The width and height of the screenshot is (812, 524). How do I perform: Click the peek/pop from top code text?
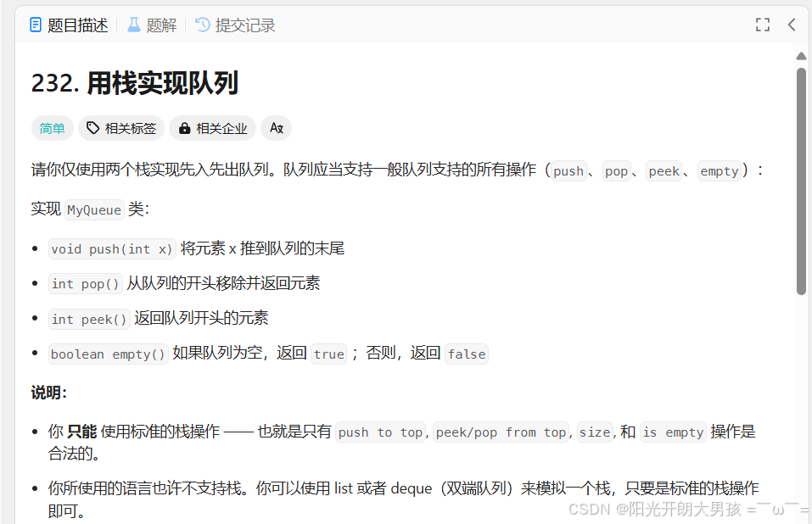501,432
